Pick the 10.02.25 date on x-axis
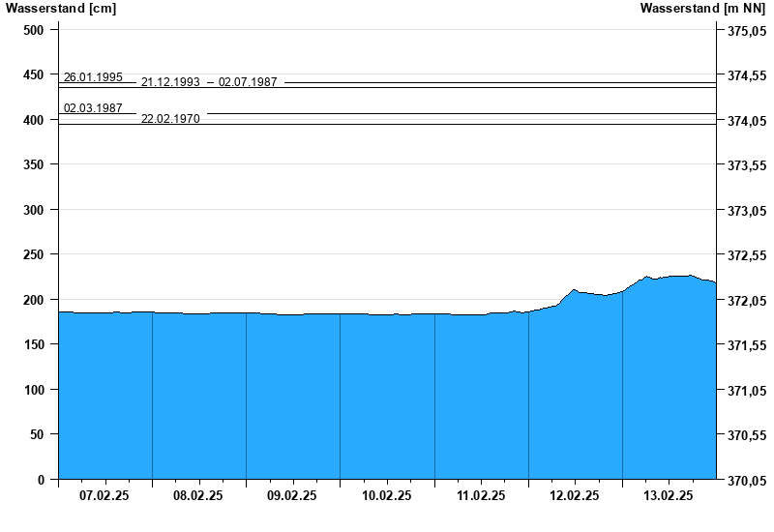This screenshot has width=774, height=532. point(386,495)
